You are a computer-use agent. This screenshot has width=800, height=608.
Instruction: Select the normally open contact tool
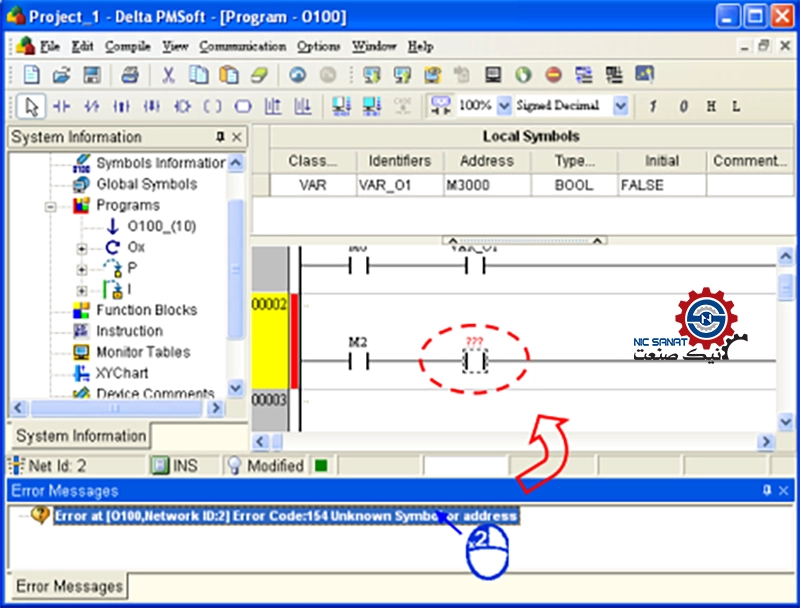point(61,106)
